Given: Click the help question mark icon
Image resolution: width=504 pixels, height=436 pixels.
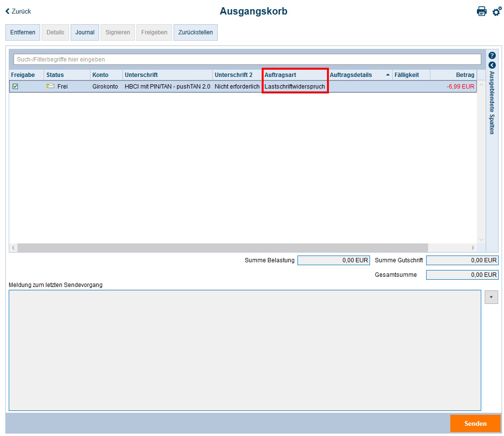Looking at the screenshot, I should (x=492, y=56).
